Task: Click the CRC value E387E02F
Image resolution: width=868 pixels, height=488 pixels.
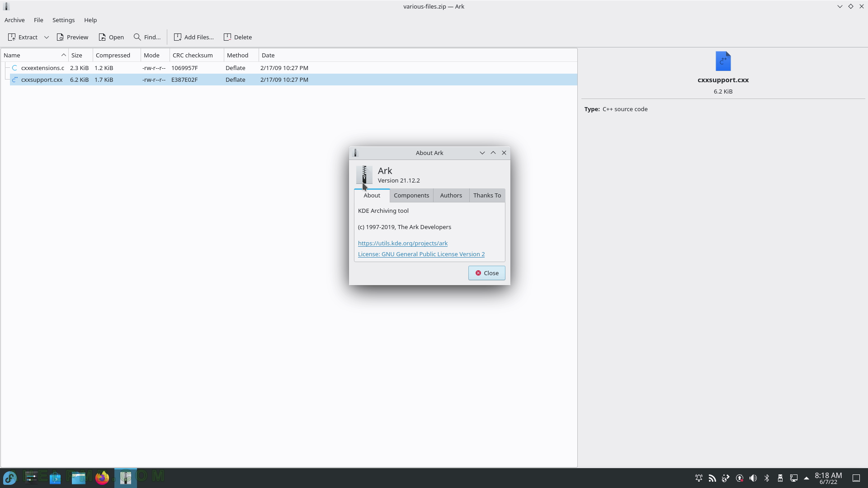Action: pyautogui.click(x=184, y=80)
